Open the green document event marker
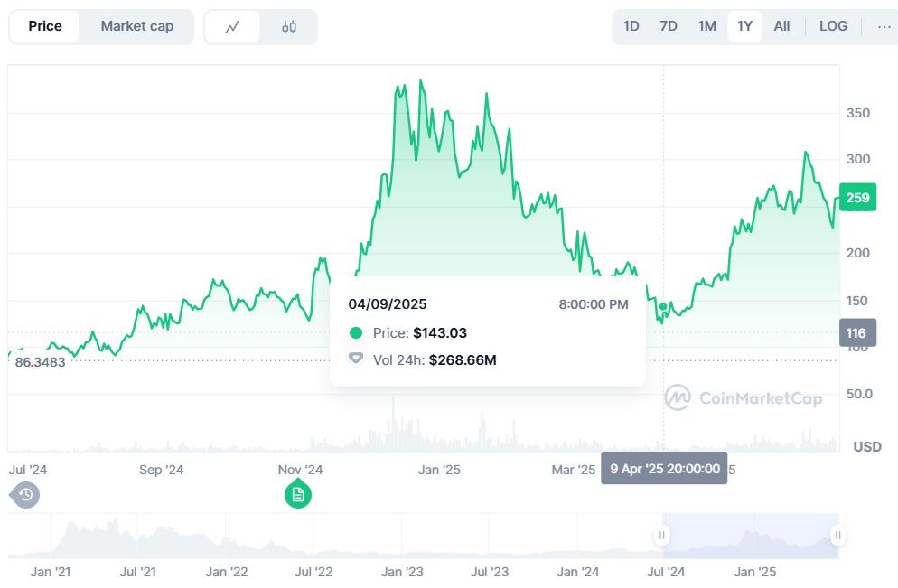The width and height of the screenshot is (898, 588). coord(298,494)
